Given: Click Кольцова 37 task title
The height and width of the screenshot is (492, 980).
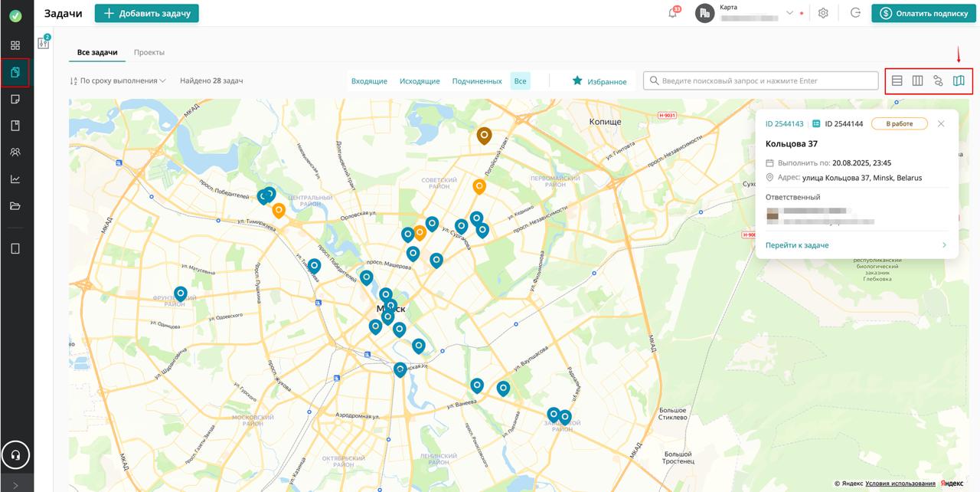Looking at the screenshot, I should [x=792, y=144].
